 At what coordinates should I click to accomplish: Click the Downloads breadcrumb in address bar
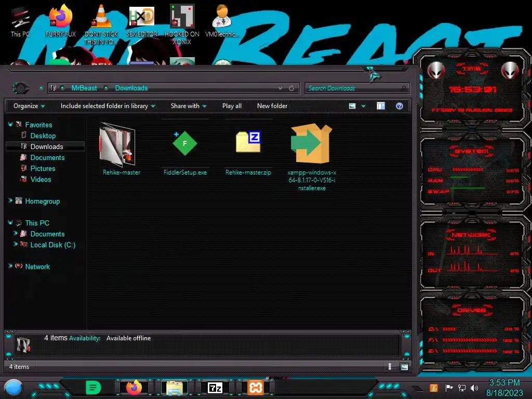coord(131,88)
